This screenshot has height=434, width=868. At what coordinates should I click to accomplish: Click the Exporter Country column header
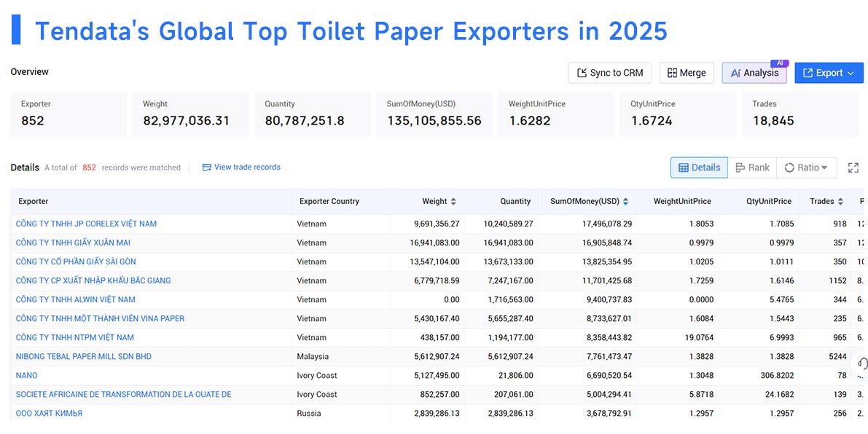pos(329,201)
